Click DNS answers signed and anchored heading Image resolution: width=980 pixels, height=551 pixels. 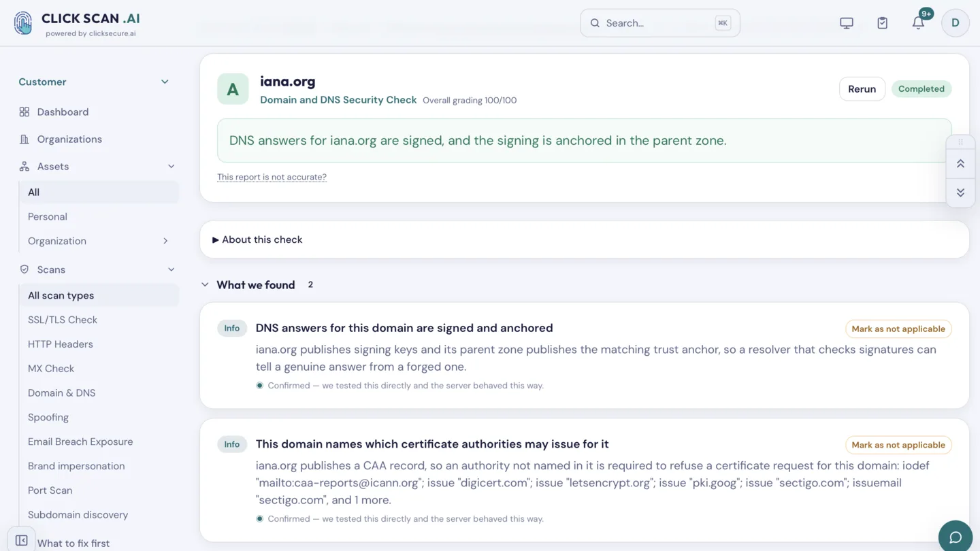pos(404,329)
